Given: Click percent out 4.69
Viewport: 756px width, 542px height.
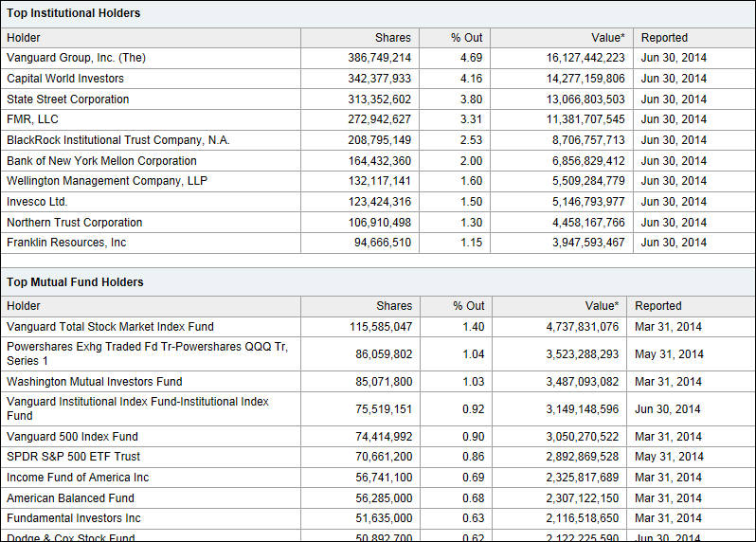Looking at the screenshot, I should pos(471,58).
